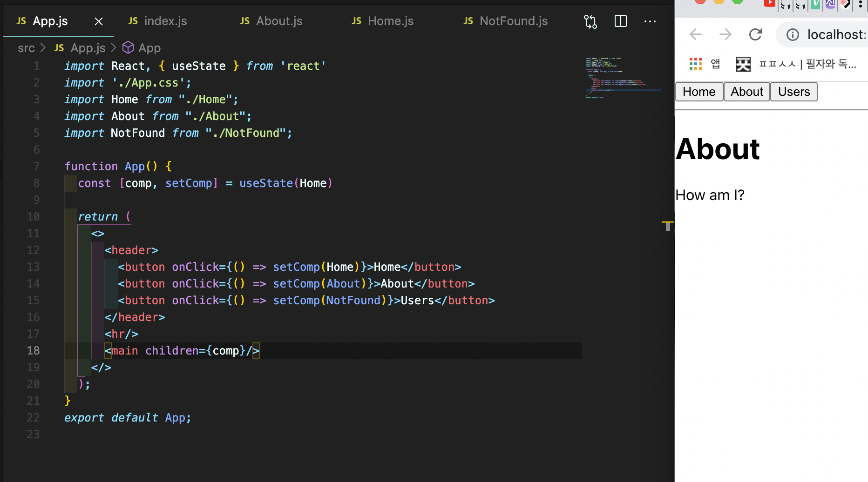Click the site information icon in the address bar
Viewport: 868px width, 482px height.
coord(792,34)
